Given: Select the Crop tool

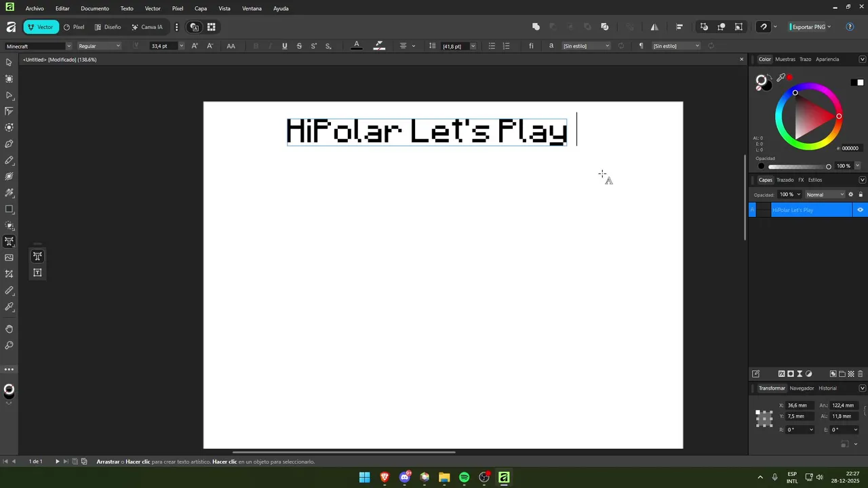Looking at the screenshot, I should coord(9,274).
